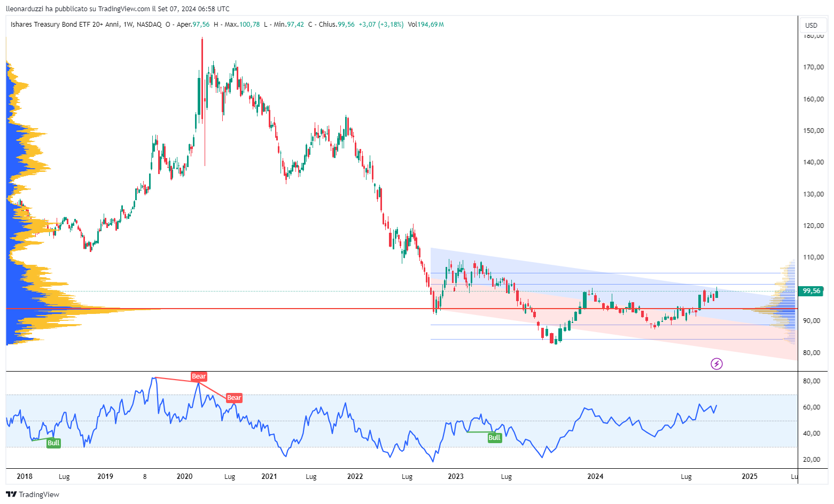Click the 2025 time axis label
The width and height of the screenshot is (834, 504).
750,477
